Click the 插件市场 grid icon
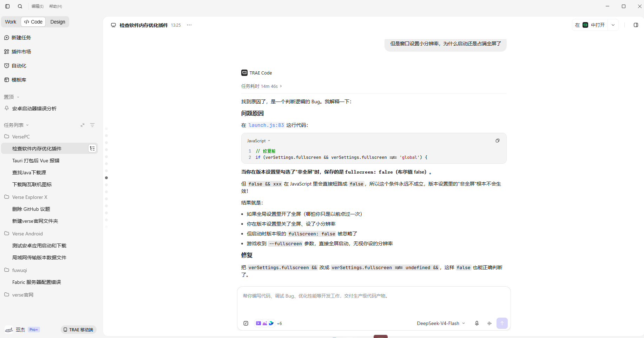 (x=7, y=52)
